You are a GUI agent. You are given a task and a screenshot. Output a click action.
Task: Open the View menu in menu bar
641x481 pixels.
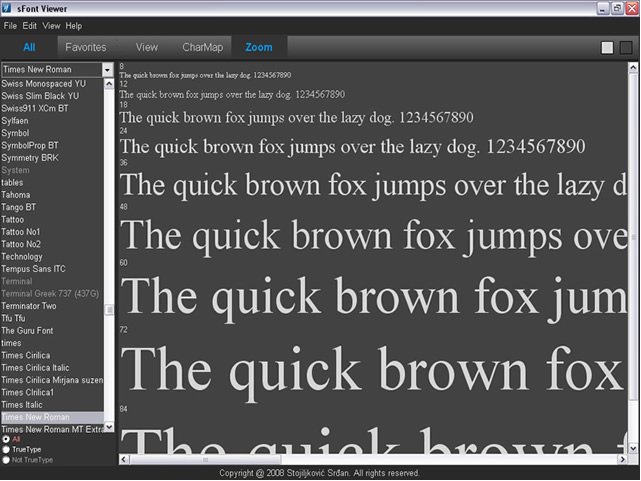(x=51, y=26)
